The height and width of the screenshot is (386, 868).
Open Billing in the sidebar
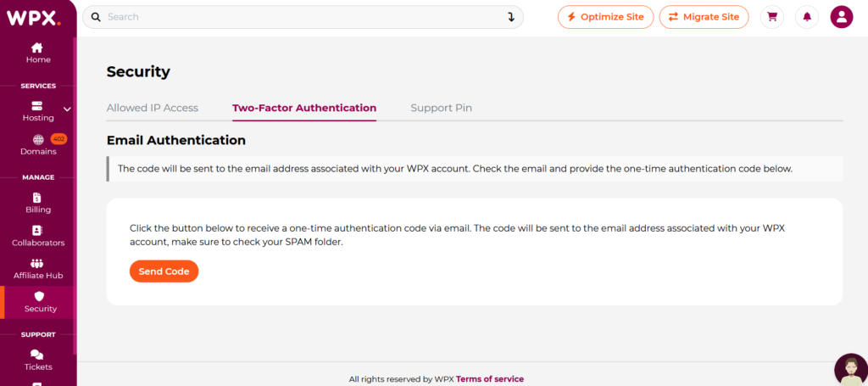(x=37, y=203)
